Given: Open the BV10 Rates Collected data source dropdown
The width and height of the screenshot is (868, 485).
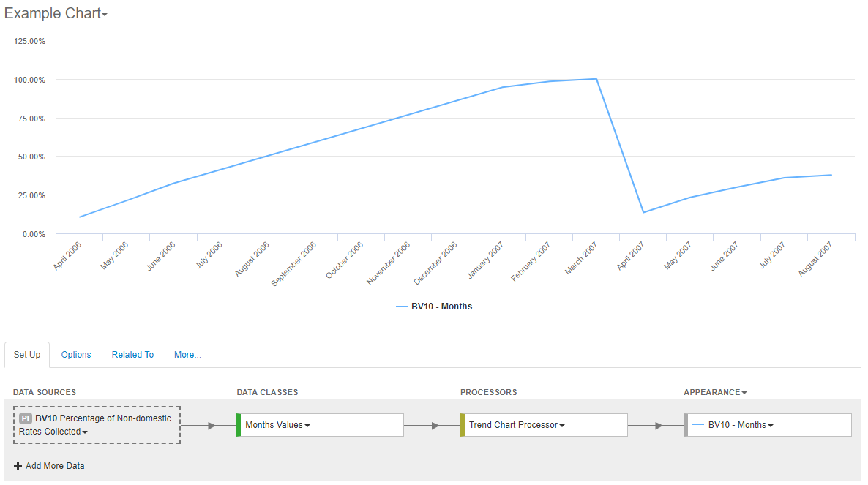Looking at the screenshot, I should [85, 432].
